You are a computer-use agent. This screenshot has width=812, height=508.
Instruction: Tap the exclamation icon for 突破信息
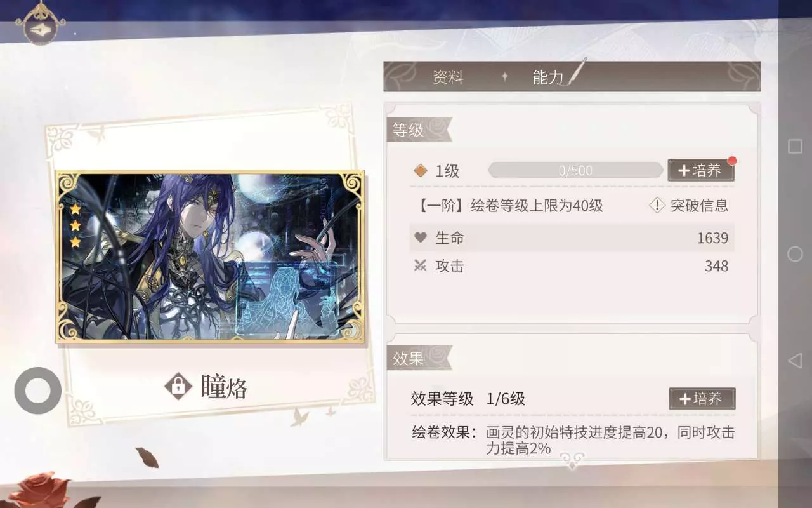click(657, 205)
